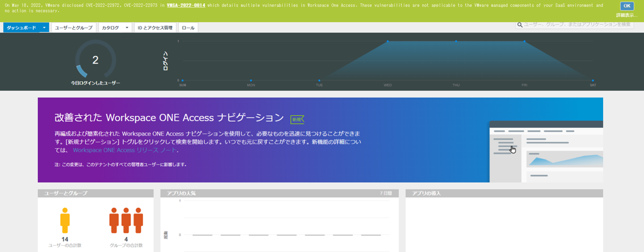644x252 pixels.
Task: Click the green 新規 badge in banner
Action: pos(297,119)
